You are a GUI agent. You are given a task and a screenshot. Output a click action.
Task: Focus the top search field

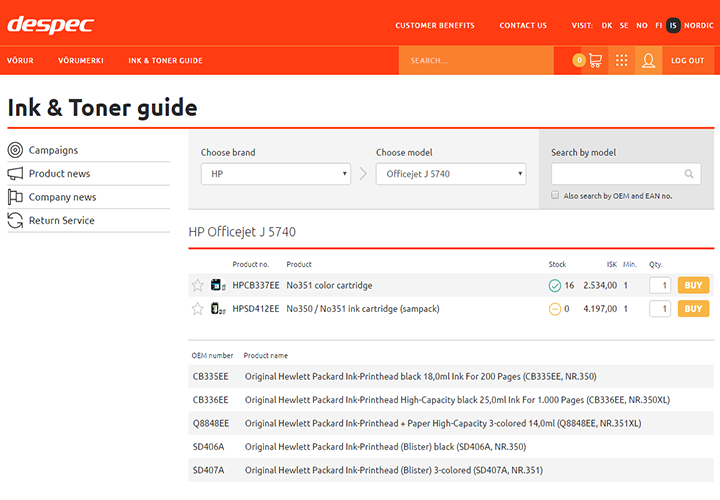coord(476,61)
